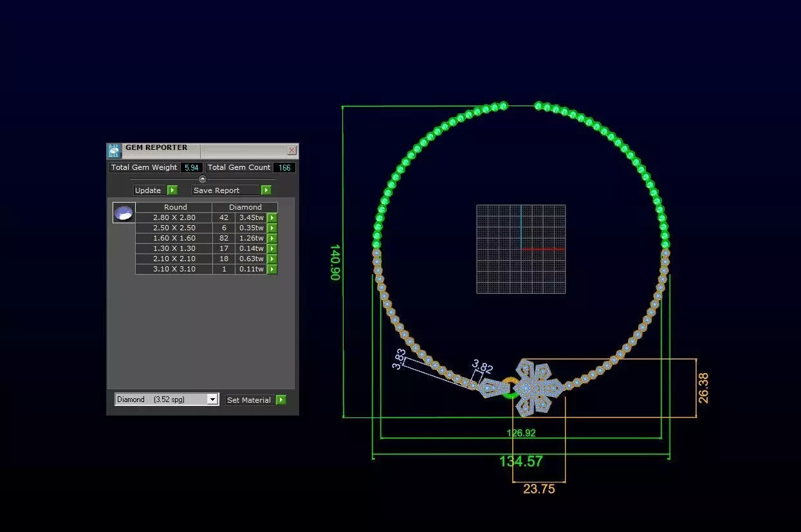Click the green arrow for 2.50 X 2.50 row
This screenshot has width=801, height=532.
pyautogui.click(x=272, y=228)
